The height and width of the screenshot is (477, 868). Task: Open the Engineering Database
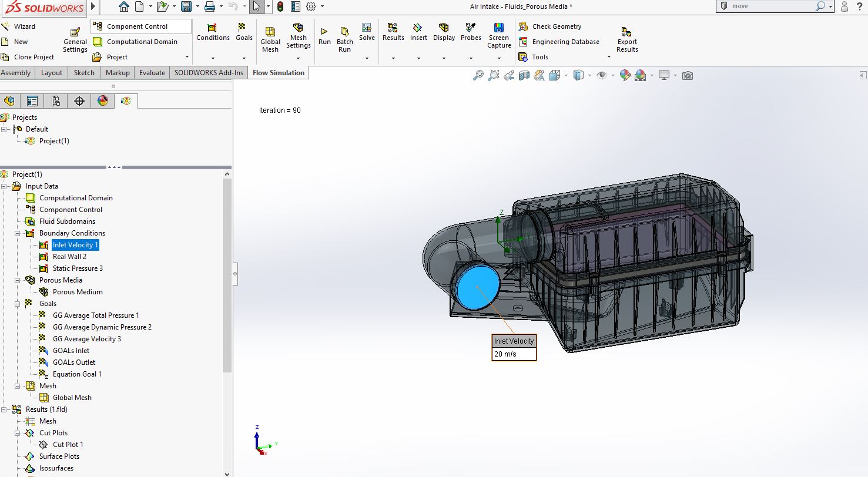tap(565, 42)
